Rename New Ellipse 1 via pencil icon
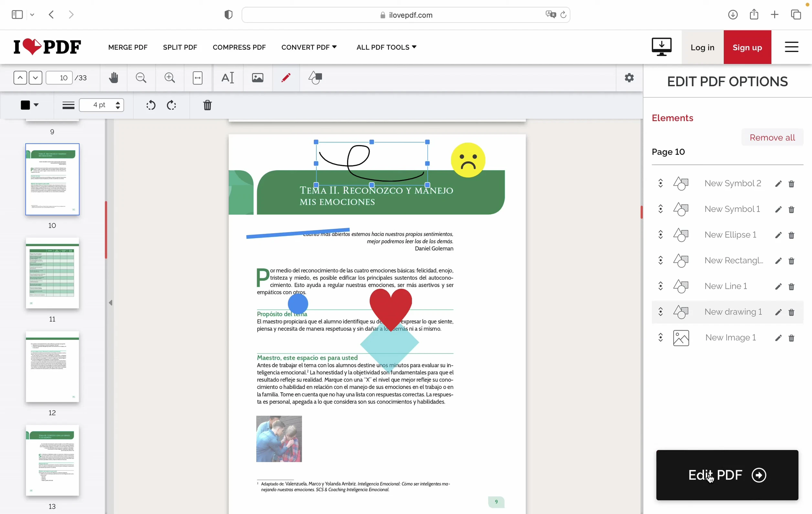 pyautogui.click(x=778, y=235)
